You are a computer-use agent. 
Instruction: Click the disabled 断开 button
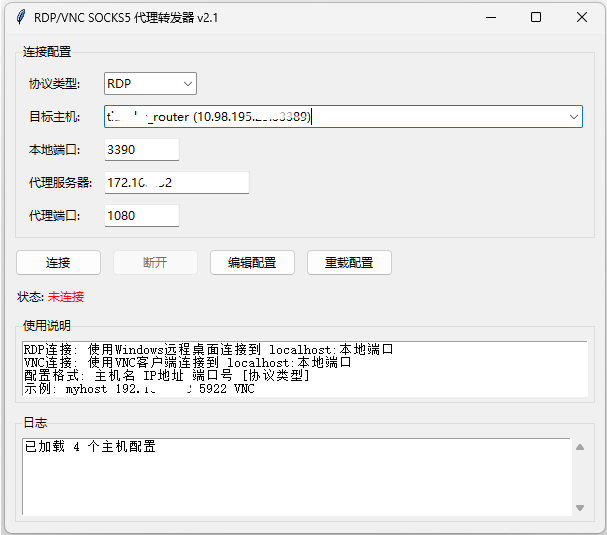tap(155, 262)
